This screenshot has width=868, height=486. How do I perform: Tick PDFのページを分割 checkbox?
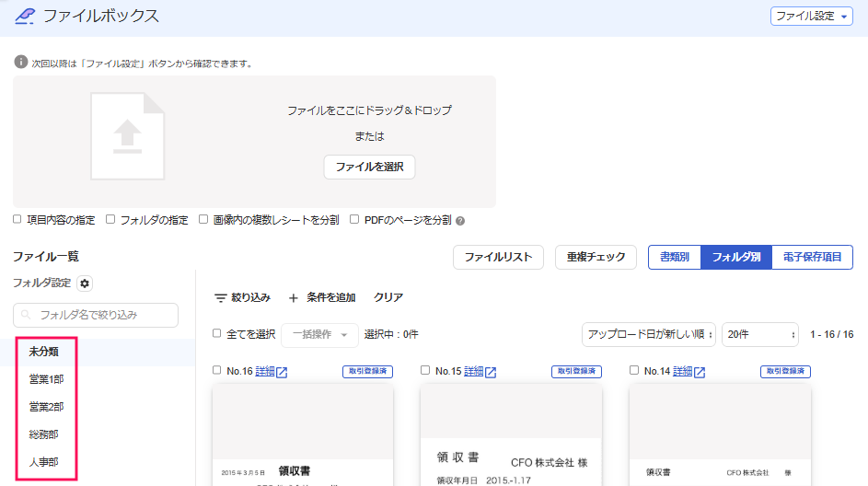click(354, 219)
